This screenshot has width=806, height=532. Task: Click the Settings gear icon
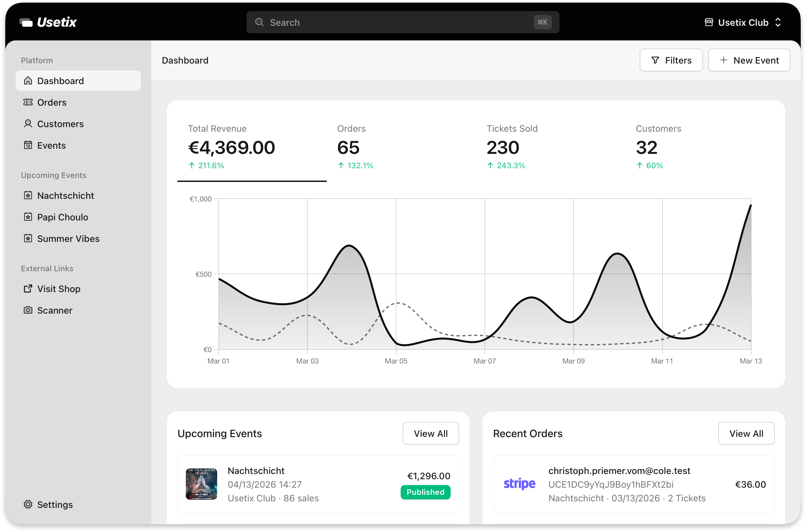28,505
